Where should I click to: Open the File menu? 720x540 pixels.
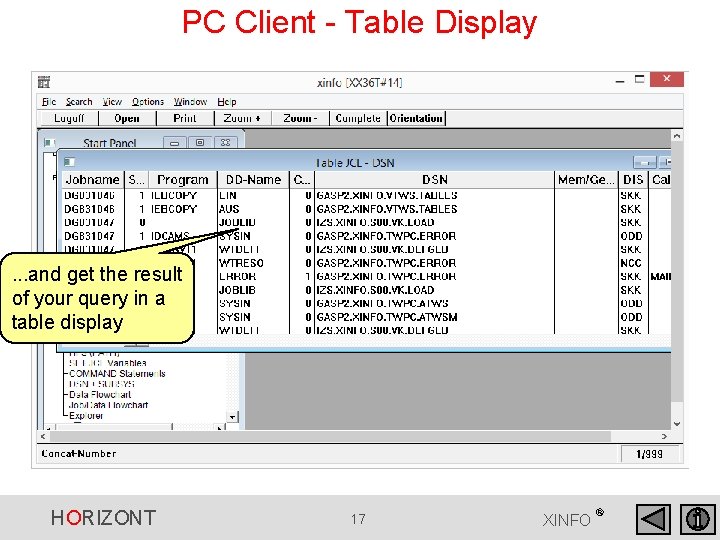tap(49, 101)
